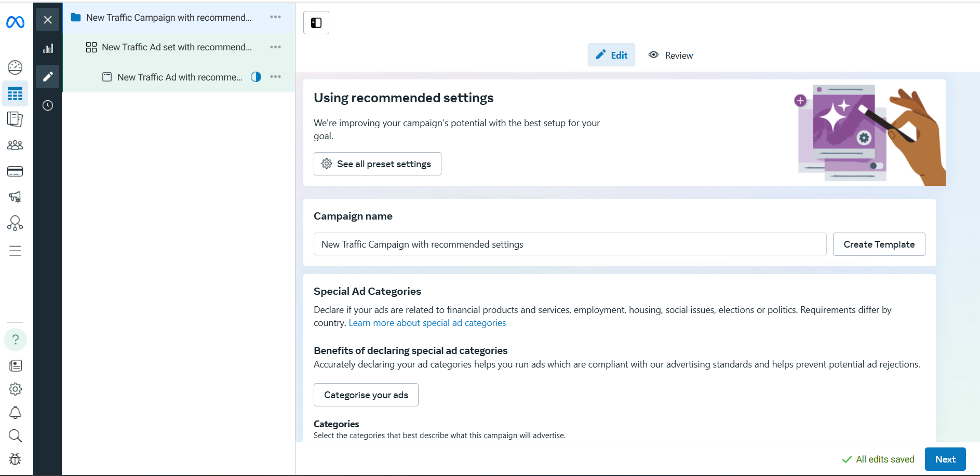Open the Meta logo home
The height and width of the screenshot is (476, 980).
(x=15, y=22)
